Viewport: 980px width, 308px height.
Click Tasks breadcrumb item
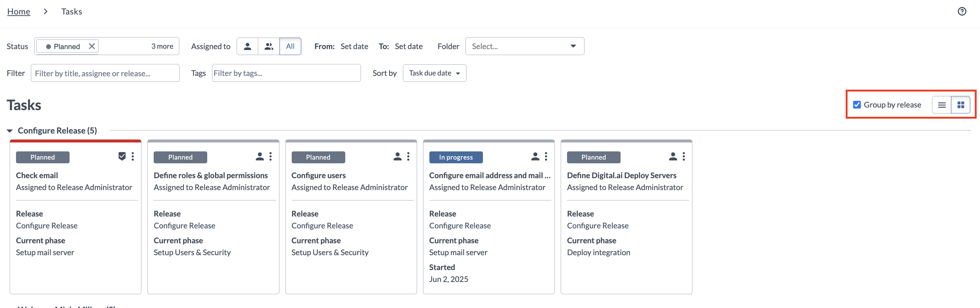click(71, 12)
